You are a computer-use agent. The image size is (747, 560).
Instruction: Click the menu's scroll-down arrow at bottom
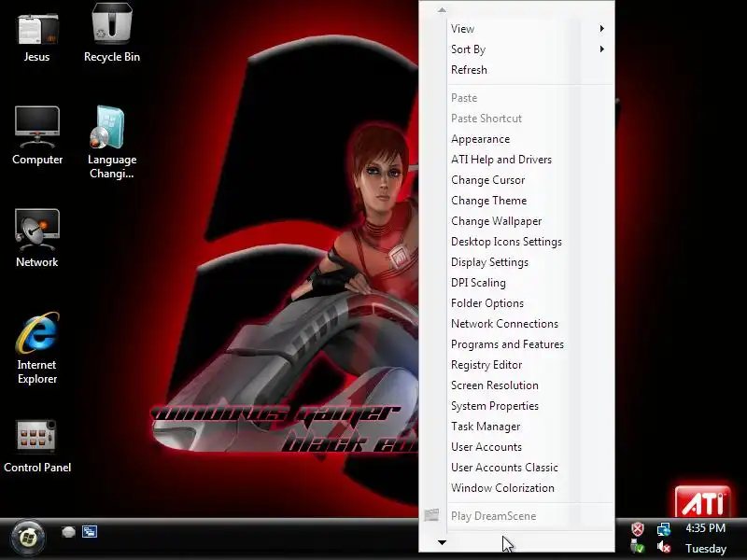(442, 542)
